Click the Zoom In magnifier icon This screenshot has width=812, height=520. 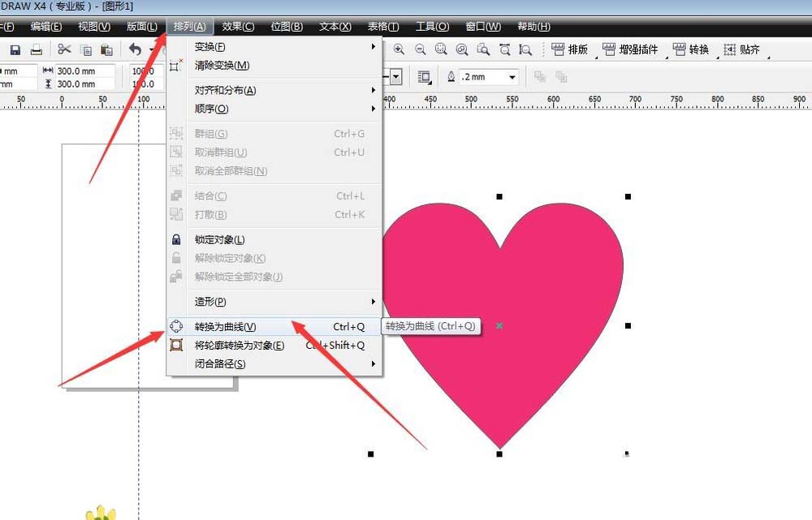click(398, 49)
